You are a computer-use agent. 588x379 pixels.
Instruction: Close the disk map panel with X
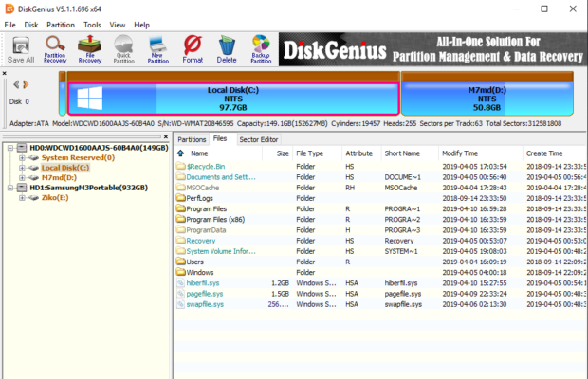click(x=5, y=73)
